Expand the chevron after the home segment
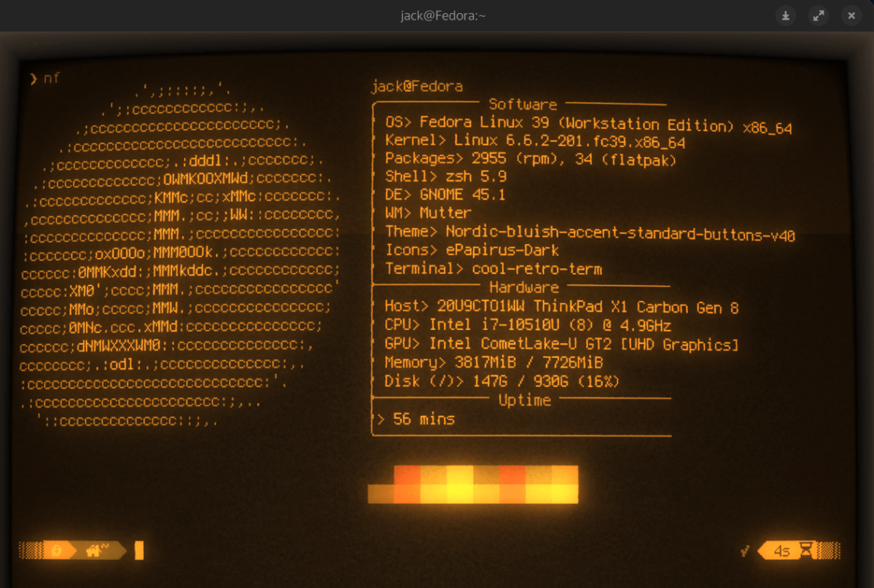Image resolution: width=874 pixels, height=588 pixels. coord(123,550)
